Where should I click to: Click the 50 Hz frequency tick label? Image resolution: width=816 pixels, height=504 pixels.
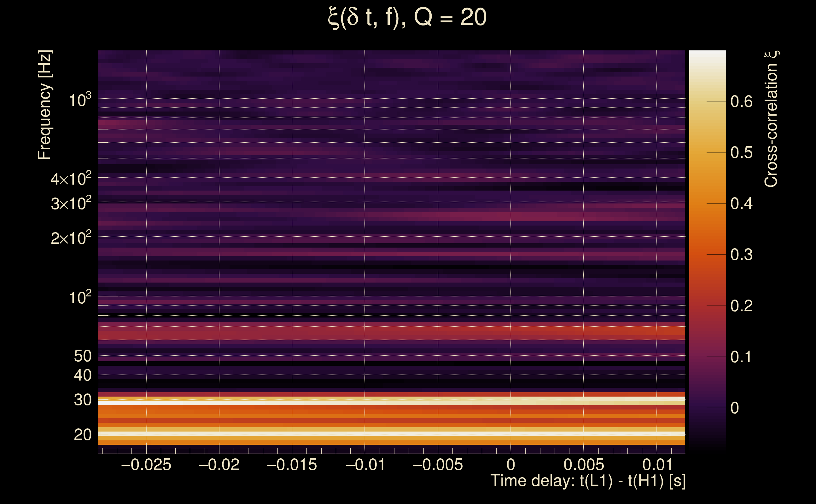tap(82, 356)
